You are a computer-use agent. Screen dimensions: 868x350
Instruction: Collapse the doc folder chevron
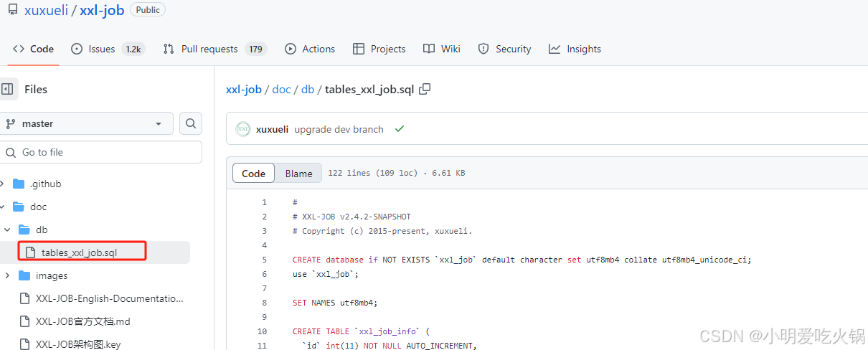[x=3, y=207]
